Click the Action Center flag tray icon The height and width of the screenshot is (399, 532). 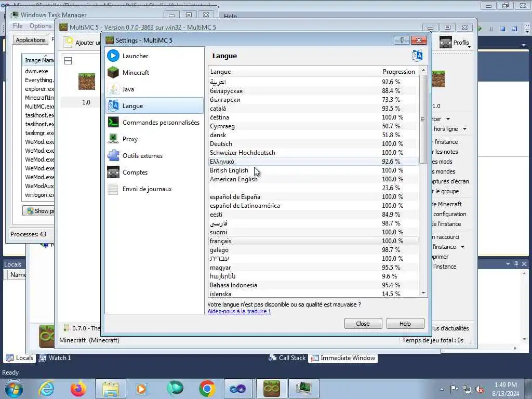(454, 389)
